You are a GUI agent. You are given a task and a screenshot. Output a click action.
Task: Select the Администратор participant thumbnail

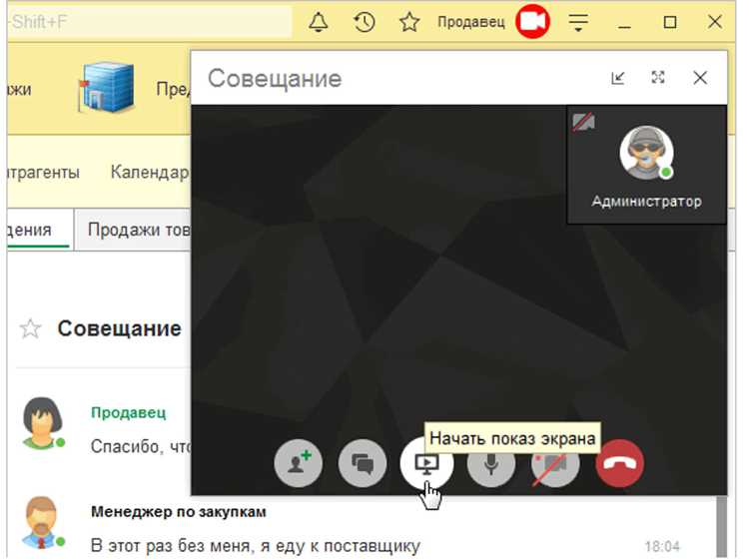[x=646, y=165]
